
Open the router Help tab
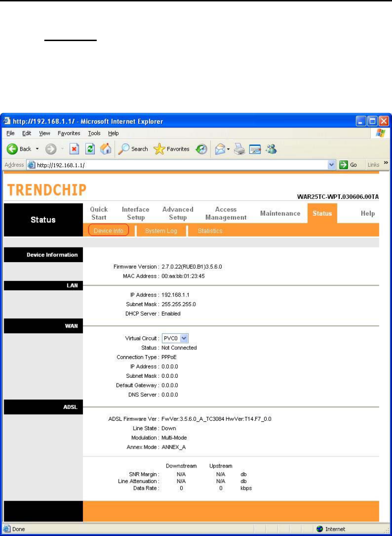368,213
